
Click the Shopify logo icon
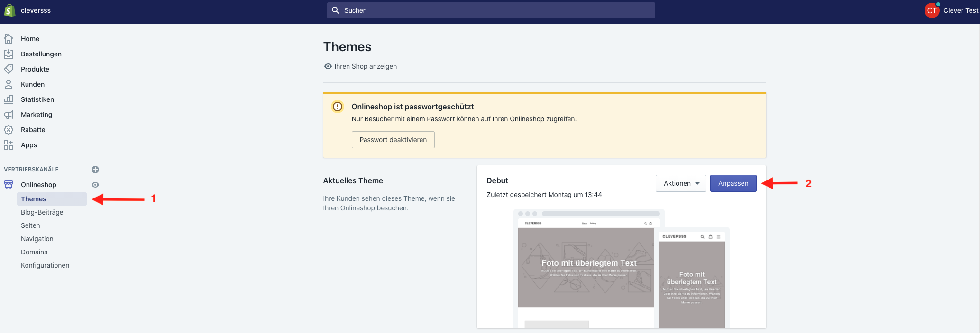tap(9, 10)
